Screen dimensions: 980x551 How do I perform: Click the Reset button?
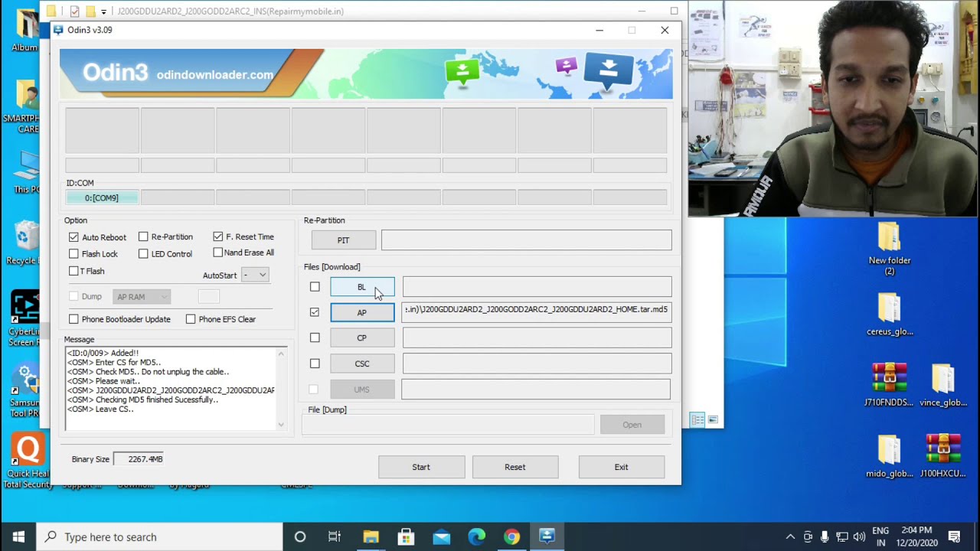515,467
